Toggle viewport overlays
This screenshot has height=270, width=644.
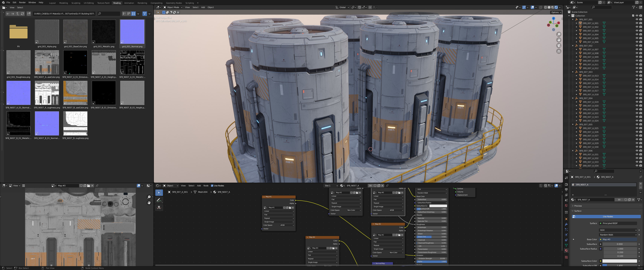coord(532,7)
